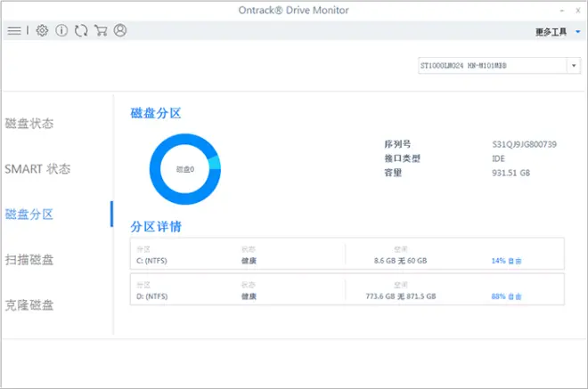Open the user account icon
Screen dimensions: 588x389
click(x=120, y=30)
